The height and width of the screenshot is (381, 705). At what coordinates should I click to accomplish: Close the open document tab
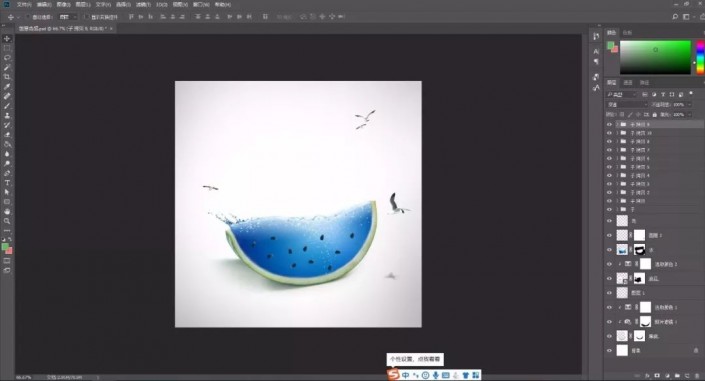112,28
